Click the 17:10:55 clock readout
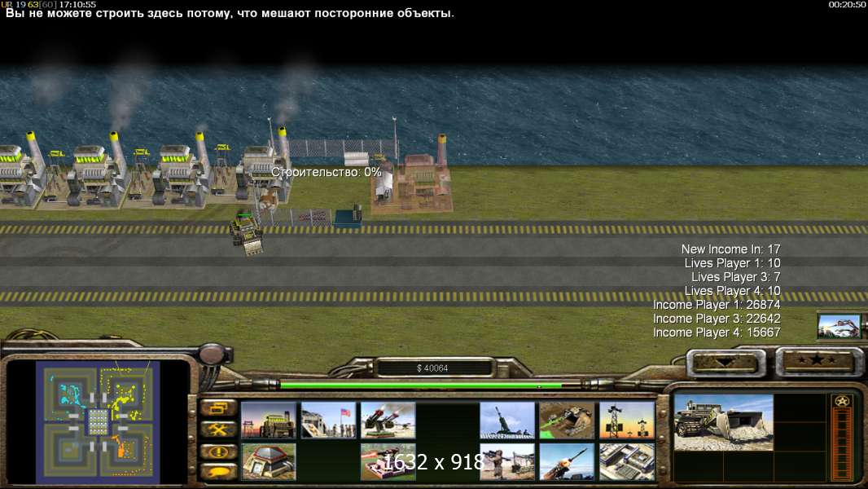Image resolution: width=868 pixels, height=489 pixels. pyautogui.click(x=77, y=4)
